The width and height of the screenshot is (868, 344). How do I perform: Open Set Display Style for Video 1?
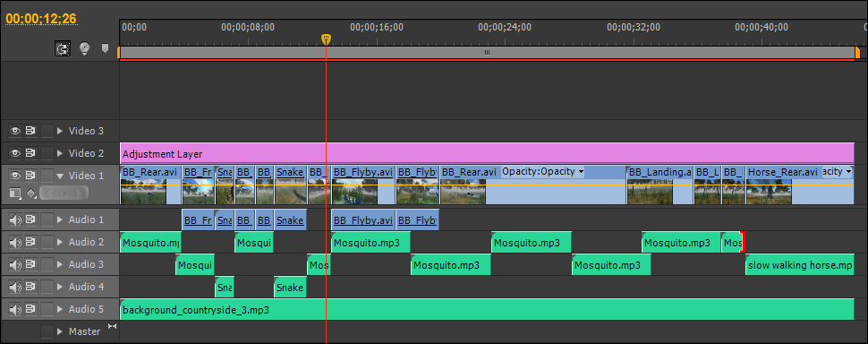tap(15, 193)
